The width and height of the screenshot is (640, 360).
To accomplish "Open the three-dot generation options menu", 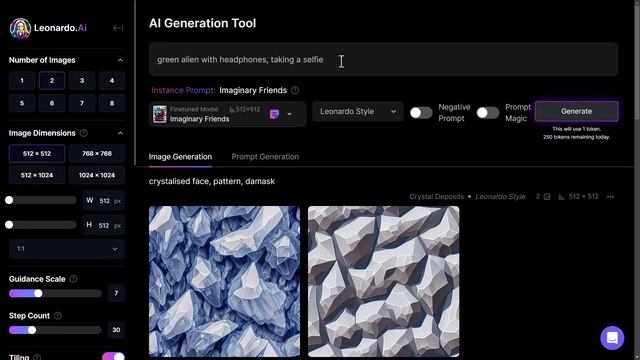I will pos(610,197).
